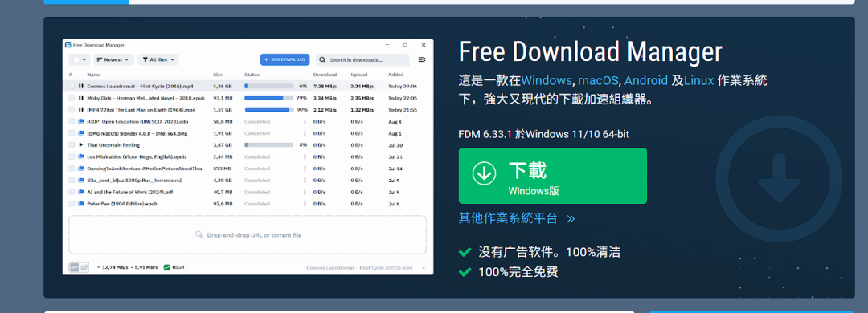Image resolution: width=868 pixels, height=313 pixels.
Task: Click the pause icon on the Moby Dick row
Action: pyautogui.click(x=81, y=98)
